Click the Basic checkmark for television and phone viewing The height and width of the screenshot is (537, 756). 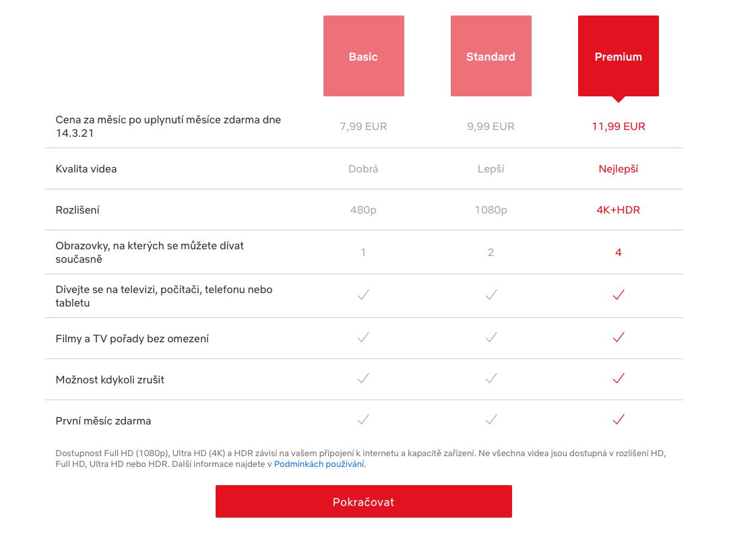click(x=363, y=294)
